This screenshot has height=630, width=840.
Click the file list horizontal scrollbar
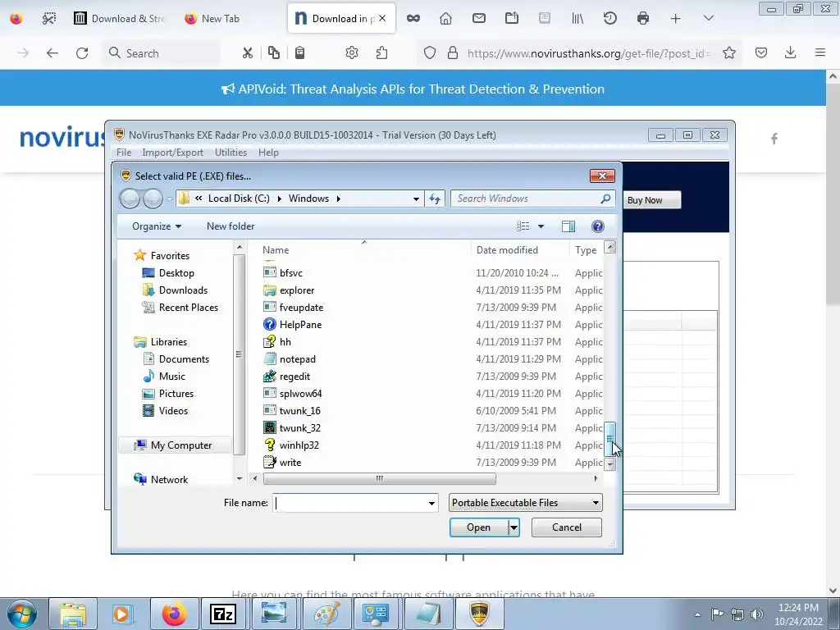pos(379,478)
